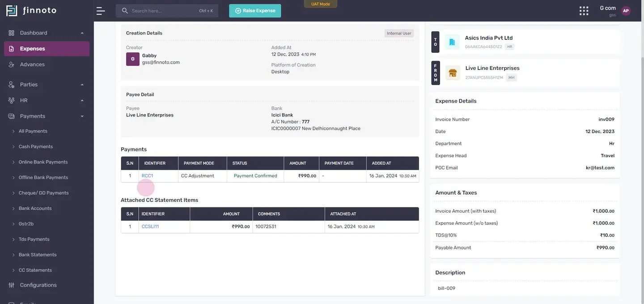
Task: Expand the Online Bank Payments chevron
Action: [x=13, y=162]
